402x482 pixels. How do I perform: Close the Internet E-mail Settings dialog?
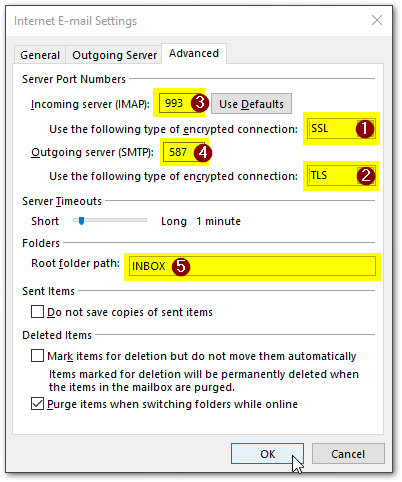(x=377, y=20)
